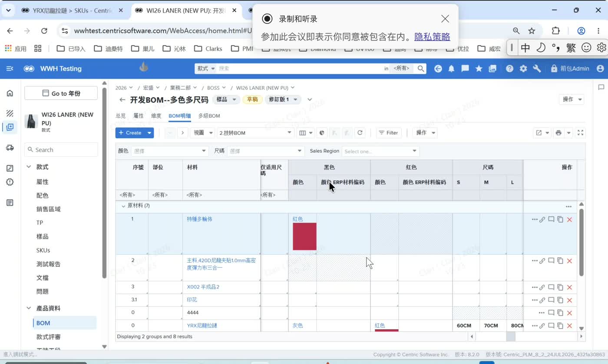Open SKUs in the sidebar
Screen dimensions: 608x364
43,250
